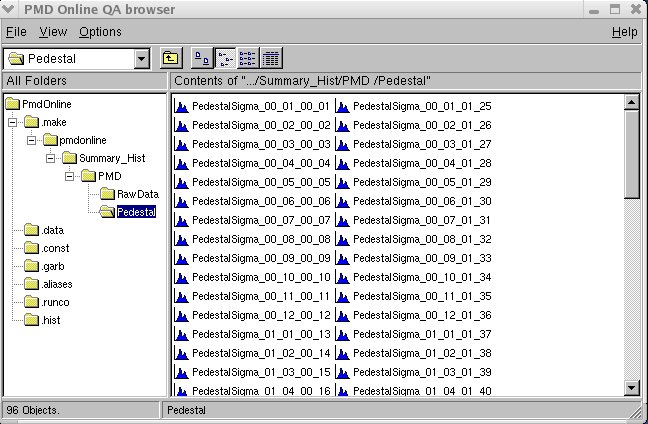Click histogram icon of PedestalSigma_00_03_01_27
The image size is (648, 424).
coord(343,145)
